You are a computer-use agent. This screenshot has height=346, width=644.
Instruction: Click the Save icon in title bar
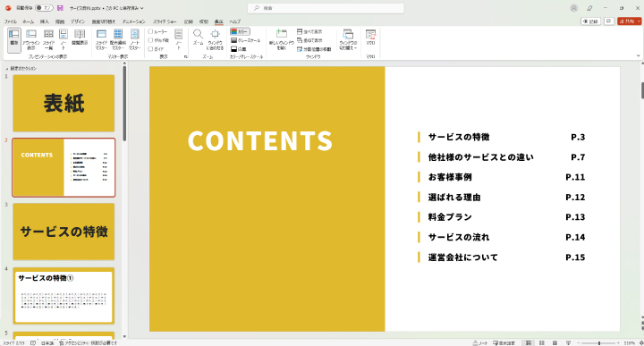(x=61, y=8)
